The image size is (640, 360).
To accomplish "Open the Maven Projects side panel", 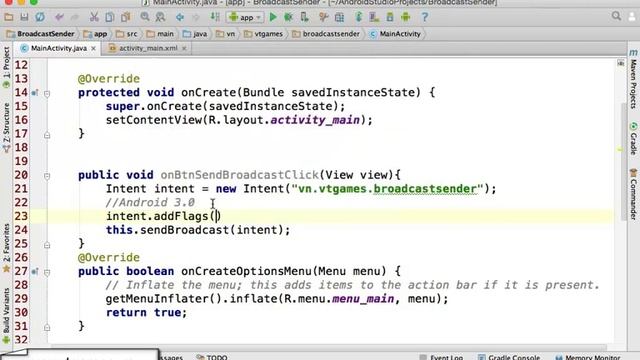I will click(x=633, y=80).
